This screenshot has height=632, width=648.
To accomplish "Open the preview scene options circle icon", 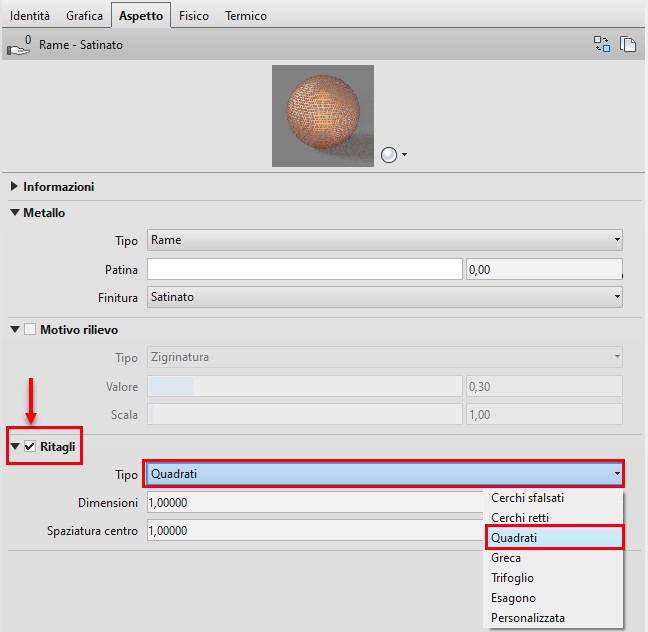I will tap(392, 155).
